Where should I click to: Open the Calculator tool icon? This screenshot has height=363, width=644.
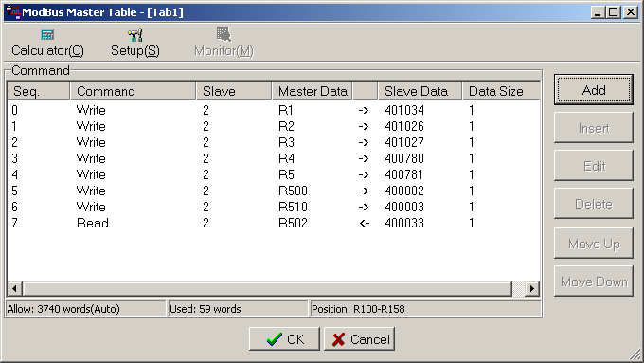[x=47, y=34]
